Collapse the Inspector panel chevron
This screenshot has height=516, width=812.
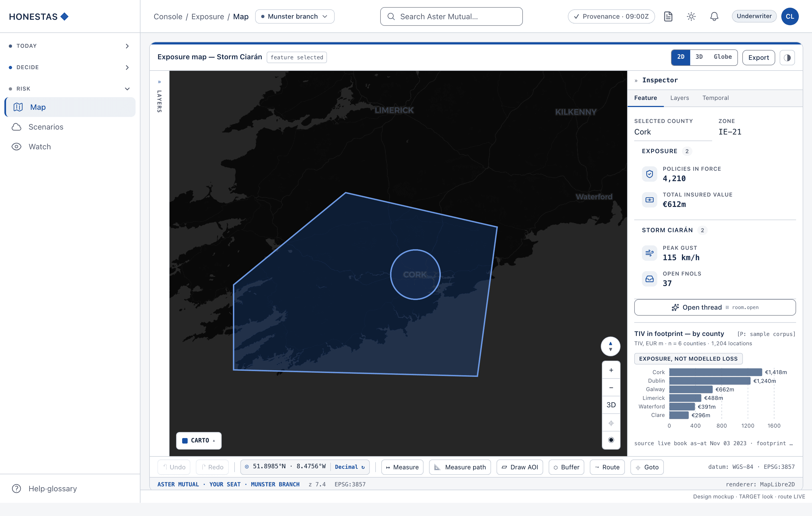click(x=636, y=80)
